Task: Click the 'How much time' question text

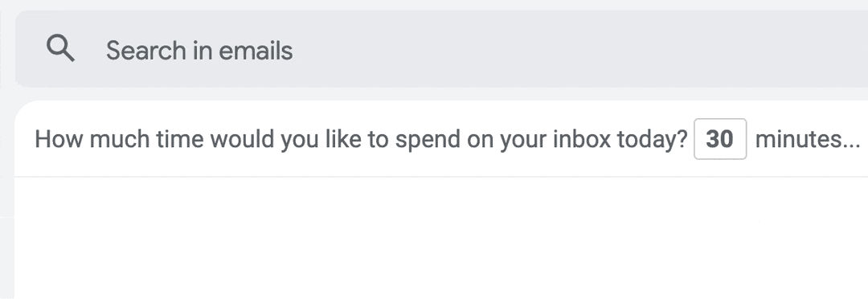Action: 361,139
